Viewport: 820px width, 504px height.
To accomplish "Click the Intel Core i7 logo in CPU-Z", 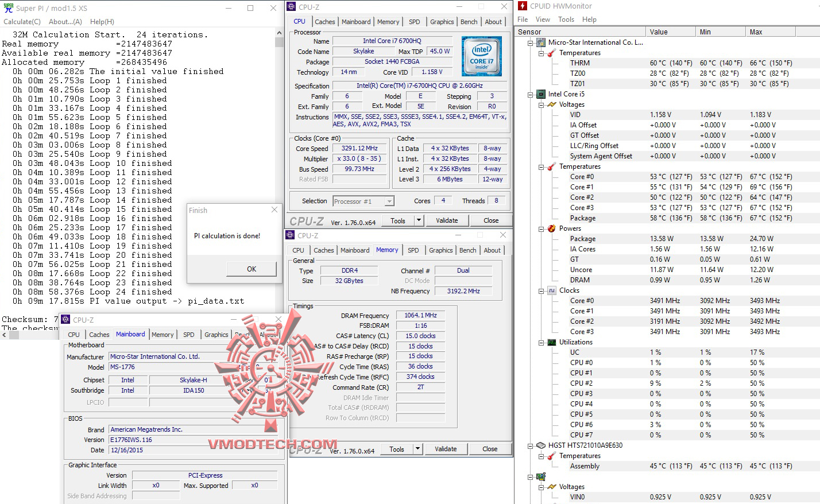I will (482, 56).
